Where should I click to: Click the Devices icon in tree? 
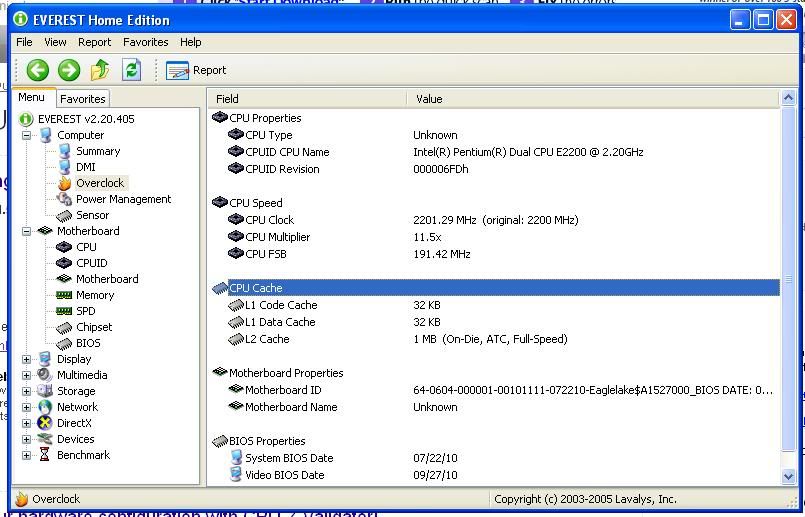(45, 439)
